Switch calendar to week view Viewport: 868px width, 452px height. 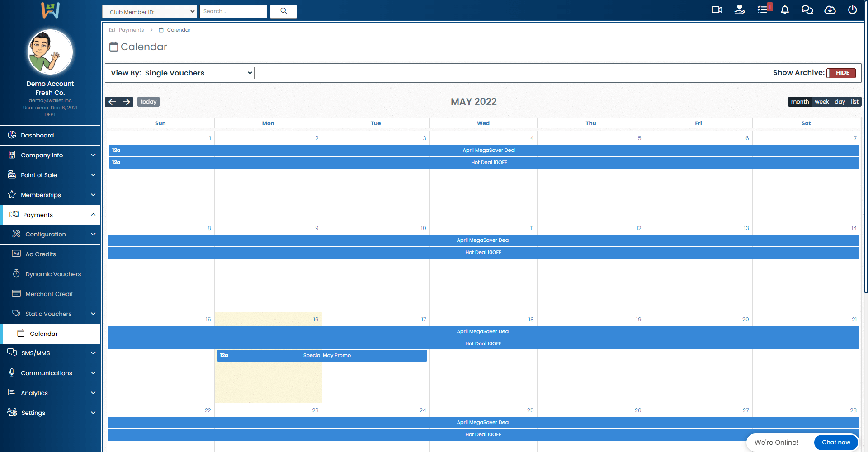coord(821,102)
